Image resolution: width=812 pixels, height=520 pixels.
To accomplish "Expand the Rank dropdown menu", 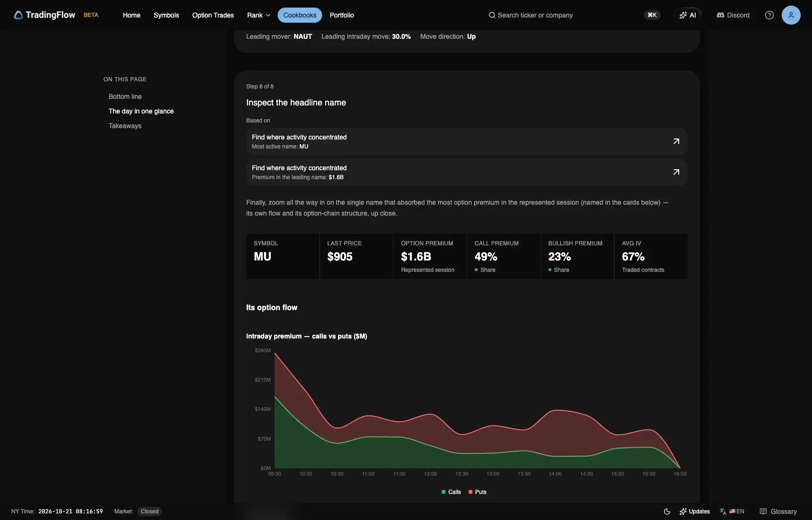I will click(259, 15).
